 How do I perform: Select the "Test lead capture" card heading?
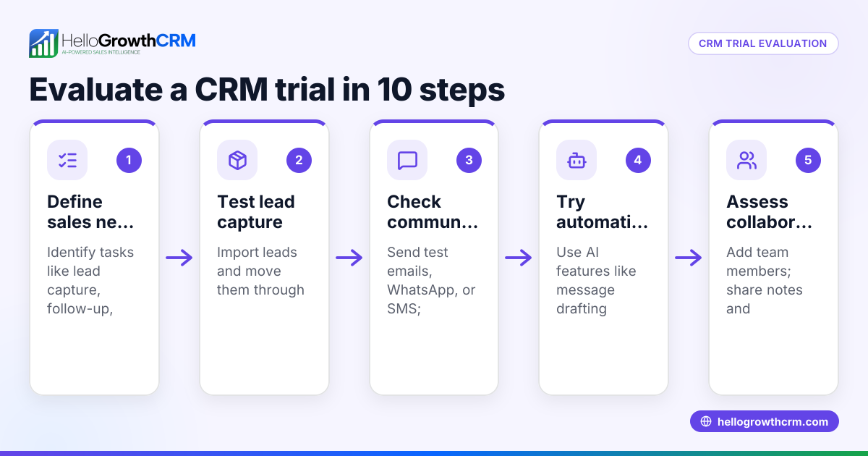click(x=256, y=212)
